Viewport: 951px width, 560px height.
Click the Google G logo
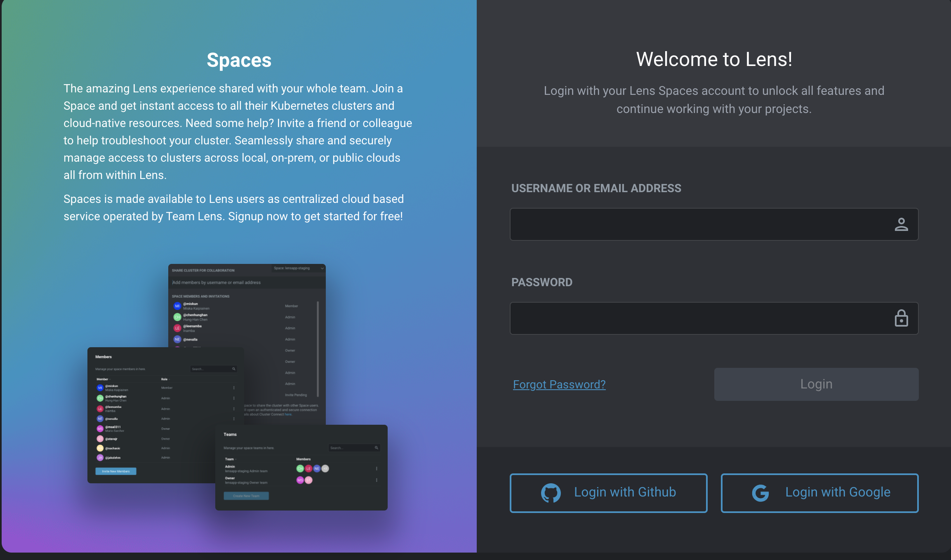(760, 493)
